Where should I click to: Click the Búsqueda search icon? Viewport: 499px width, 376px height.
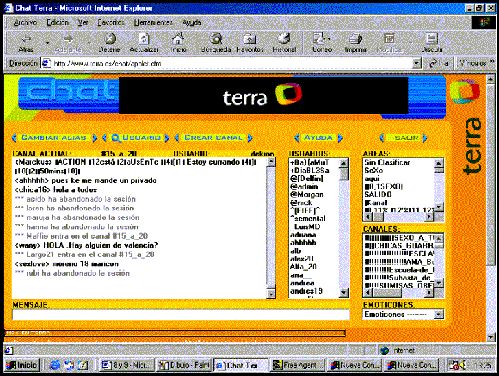point(216,39)
